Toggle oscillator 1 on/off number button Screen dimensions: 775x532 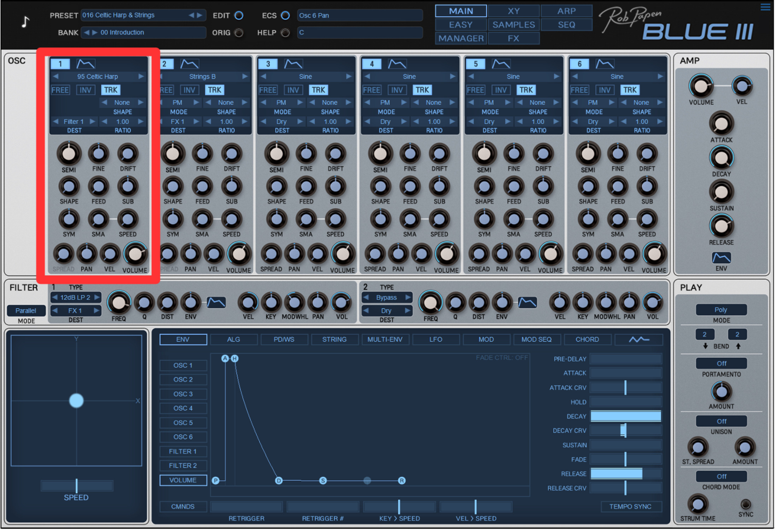pos(60,64)
